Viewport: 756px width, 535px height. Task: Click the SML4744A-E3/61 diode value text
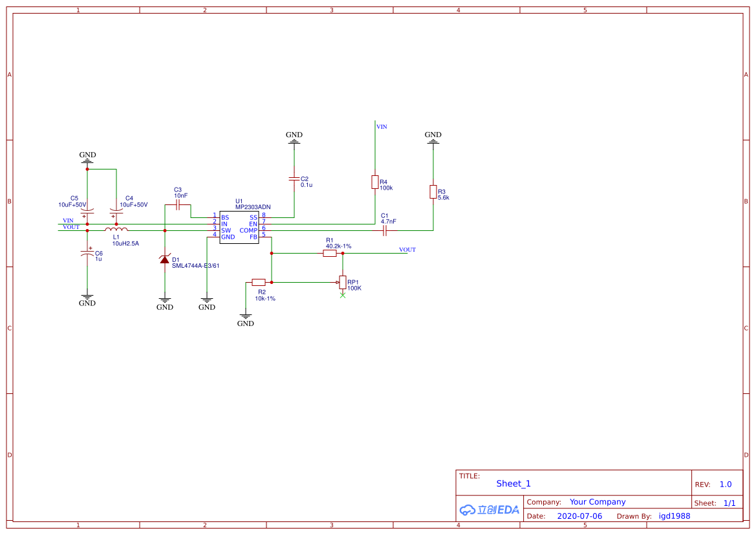(196, 266)
